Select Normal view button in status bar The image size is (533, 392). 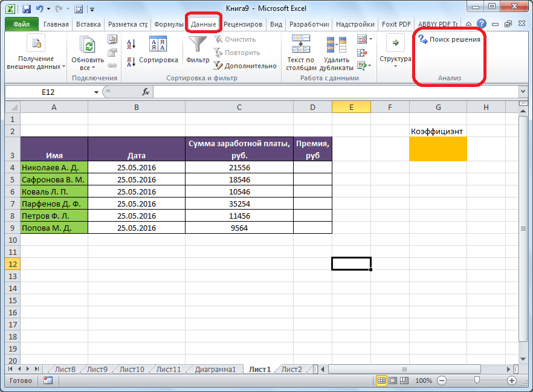382,381
